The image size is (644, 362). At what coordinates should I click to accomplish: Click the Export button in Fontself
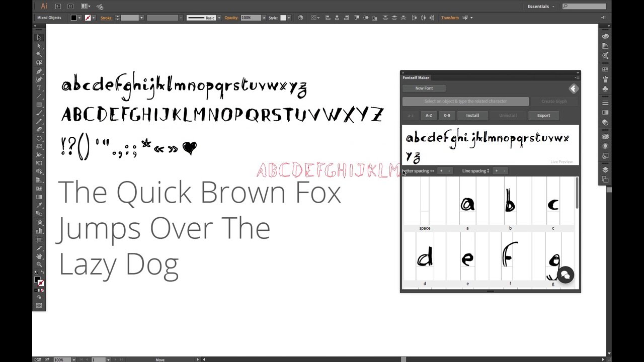tap(543, 116)
